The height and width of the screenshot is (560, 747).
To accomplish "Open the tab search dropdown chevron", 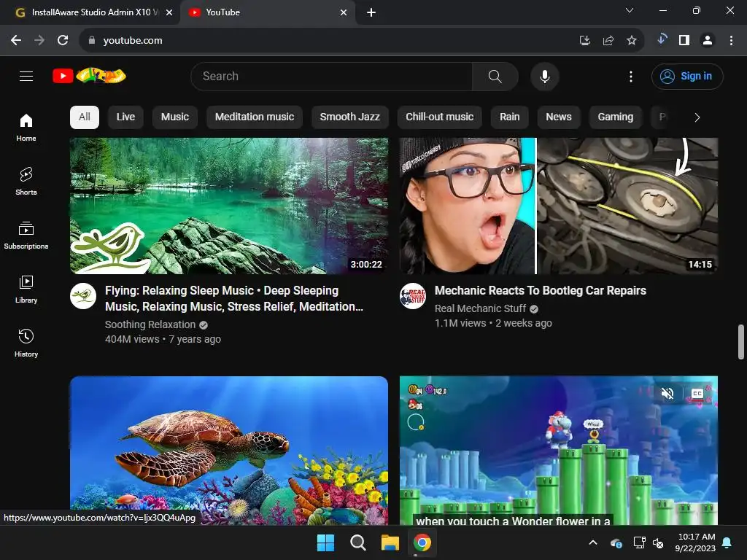I will 630,10.
